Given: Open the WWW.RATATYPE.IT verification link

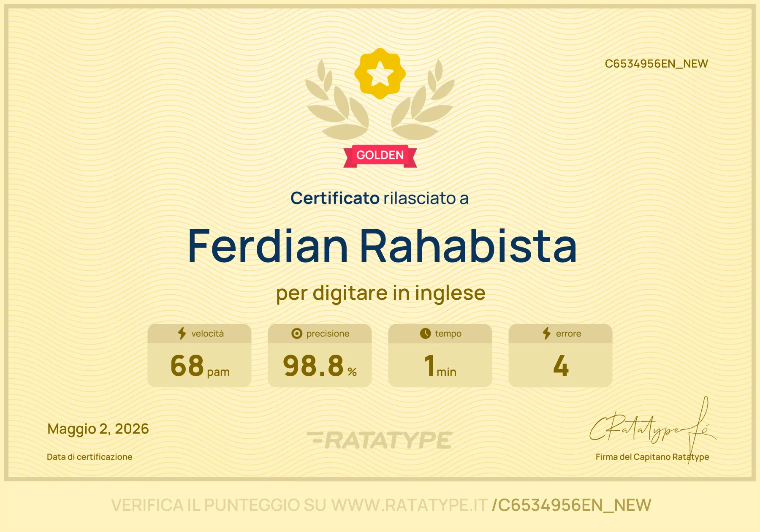Looking at the screenshot, I should tap(409, 505).
